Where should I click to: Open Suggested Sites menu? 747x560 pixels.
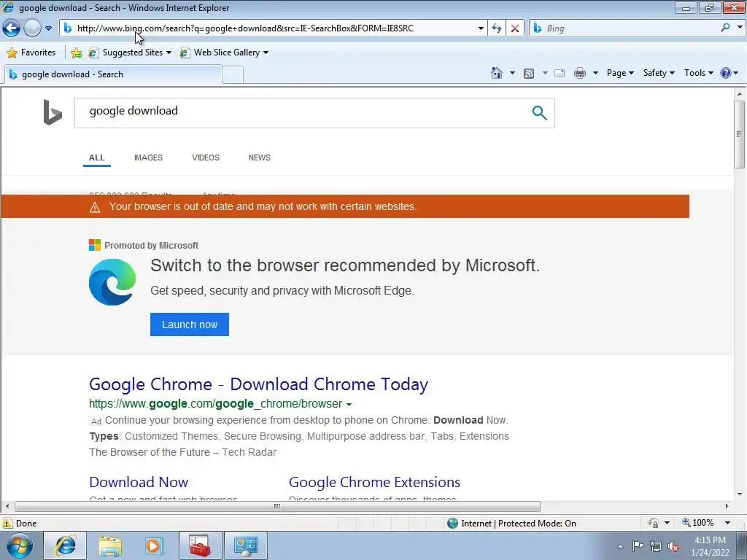[x=130, y=52]
